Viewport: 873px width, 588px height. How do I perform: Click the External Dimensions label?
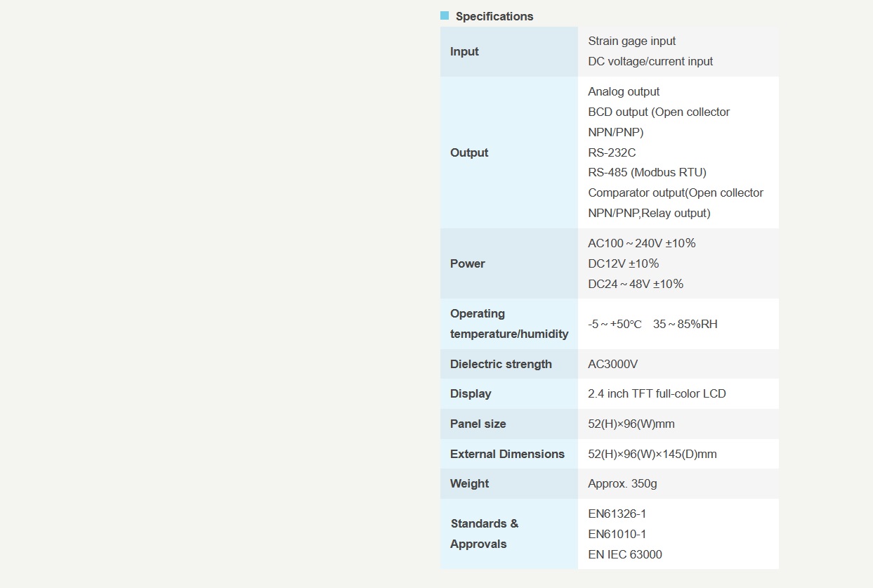click(x=507, y=454)
